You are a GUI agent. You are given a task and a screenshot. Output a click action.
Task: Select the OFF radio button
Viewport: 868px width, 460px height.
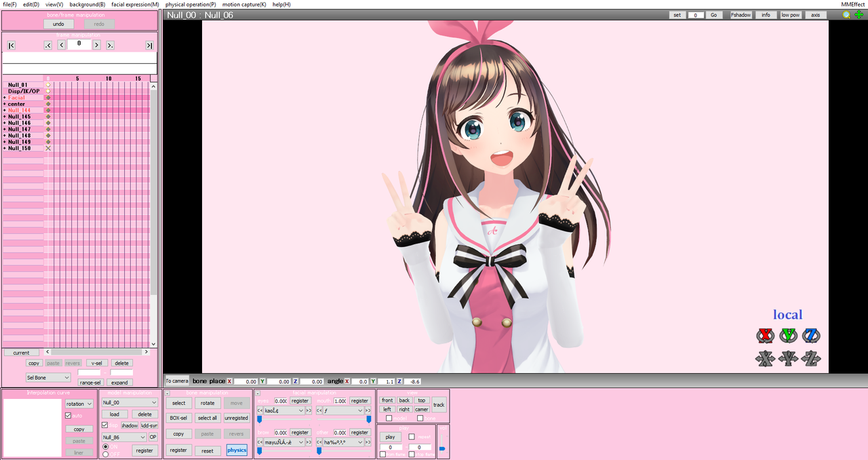click(105, 454)
